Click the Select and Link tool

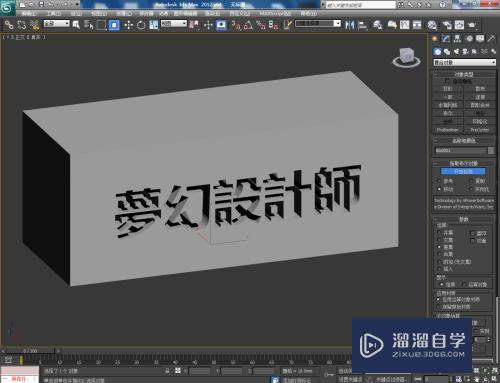point(9,25)
